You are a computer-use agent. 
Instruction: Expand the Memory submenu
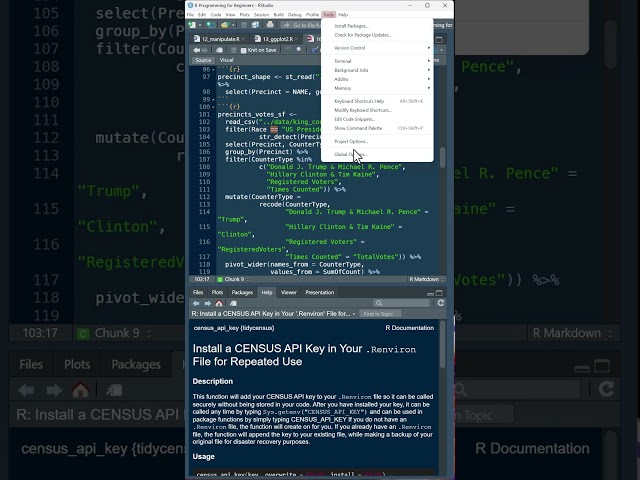pyautogui.click(x=377, y=88)
